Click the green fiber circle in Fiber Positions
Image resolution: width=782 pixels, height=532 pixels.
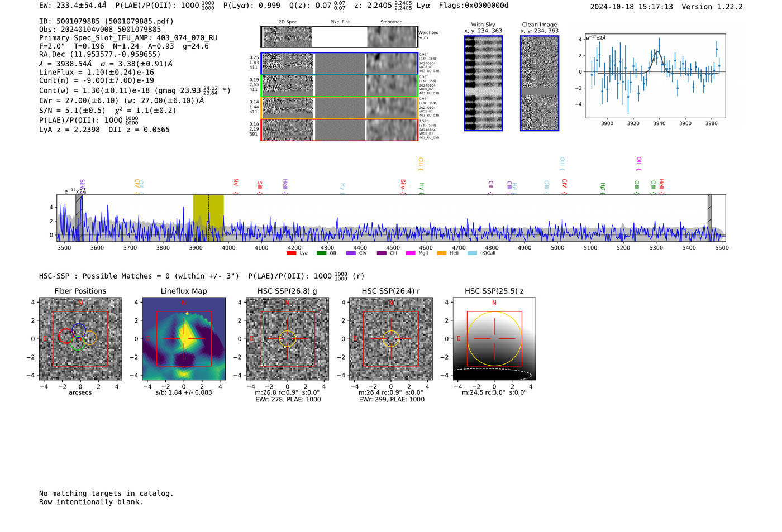(78, 344)
